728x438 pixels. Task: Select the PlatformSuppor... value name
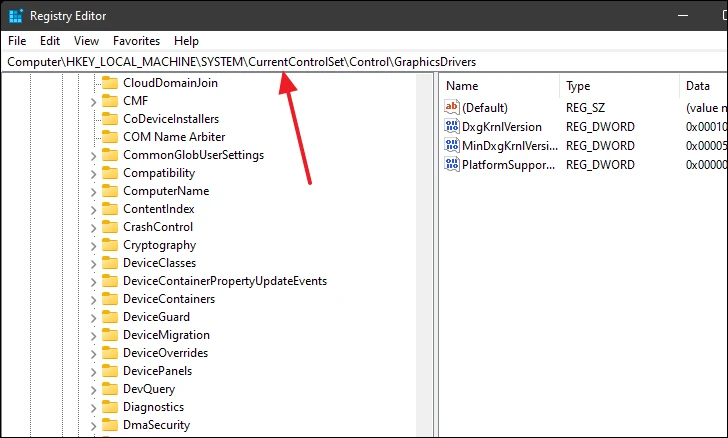click(508, 165)
